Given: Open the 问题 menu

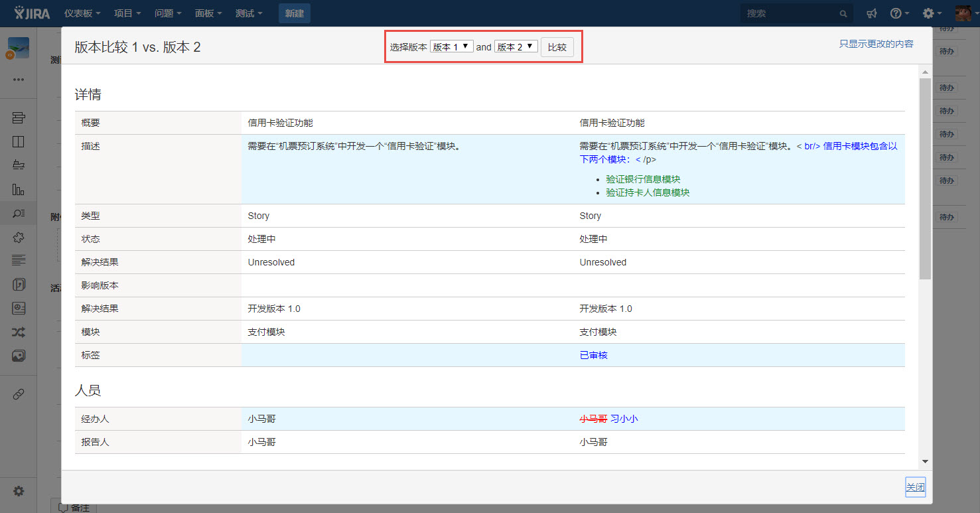Looking at the screenshot, I should click(x=168, y=13).
